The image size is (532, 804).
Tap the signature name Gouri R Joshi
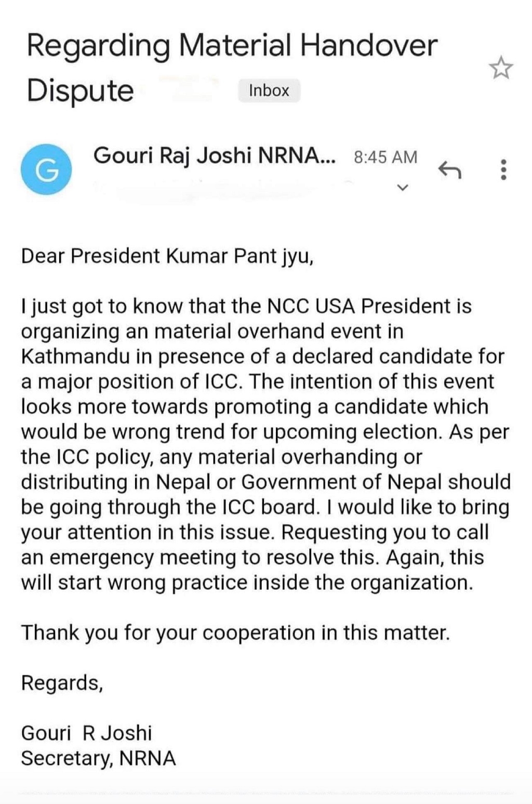pos(86,733)
